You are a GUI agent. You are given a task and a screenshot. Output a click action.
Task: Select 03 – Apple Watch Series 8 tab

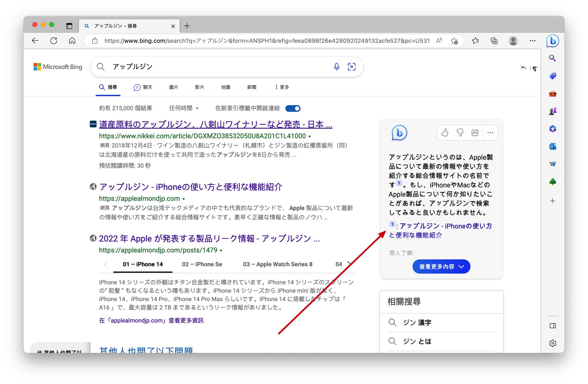tap(278, 264)
